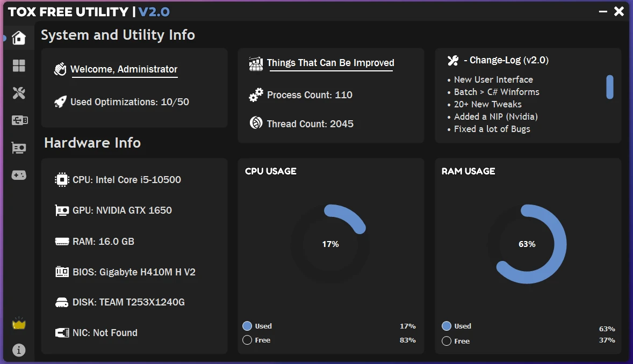Open the four-squares dashboard sidebar icon
This screenshot has width=633, height=364.
[x=19, y=65]
